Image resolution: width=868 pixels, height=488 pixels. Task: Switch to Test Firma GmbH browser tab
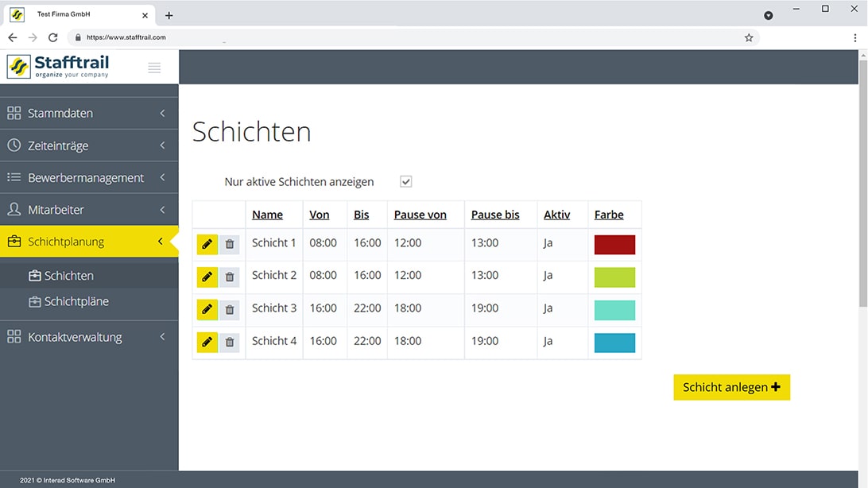tap(79, 15)
